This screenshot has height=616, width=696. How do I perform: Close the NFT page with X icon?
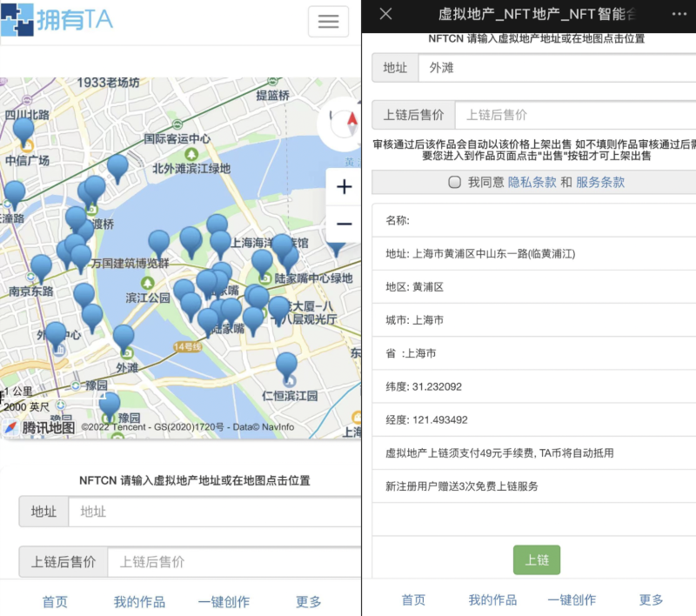point(385,14)
